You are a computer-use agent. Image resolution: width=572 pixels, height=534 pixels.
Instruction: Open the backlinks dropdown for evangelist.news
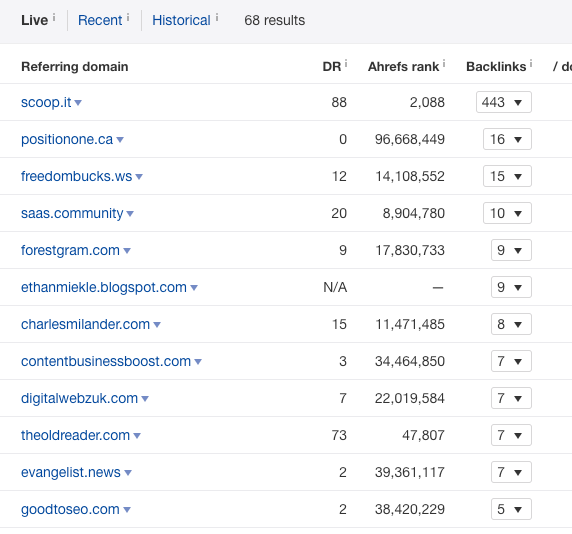click(511, 472)
